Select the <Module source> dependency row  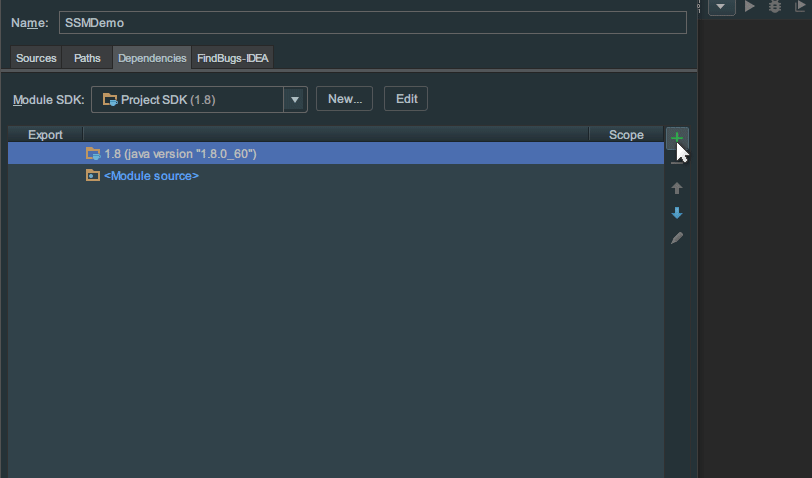click(151, 176)
